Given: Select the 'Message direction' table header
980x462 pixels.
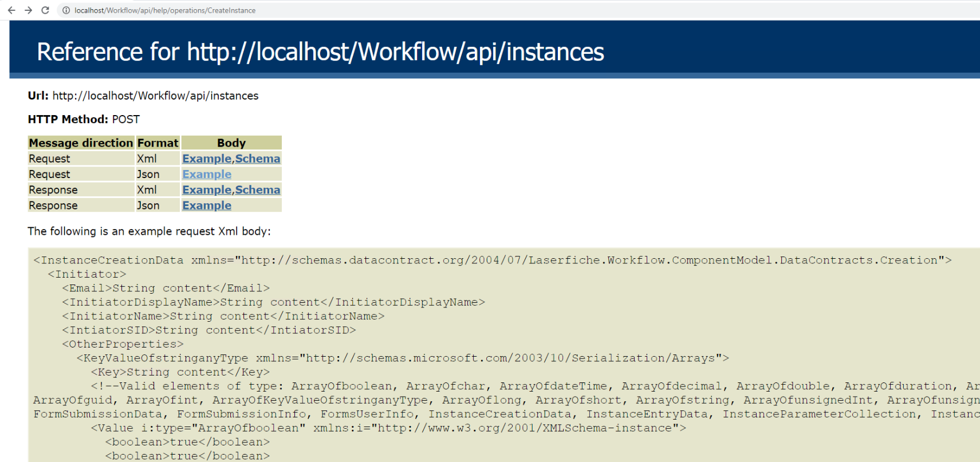Looking at the screenshot, I should click(x=81, y=143).
